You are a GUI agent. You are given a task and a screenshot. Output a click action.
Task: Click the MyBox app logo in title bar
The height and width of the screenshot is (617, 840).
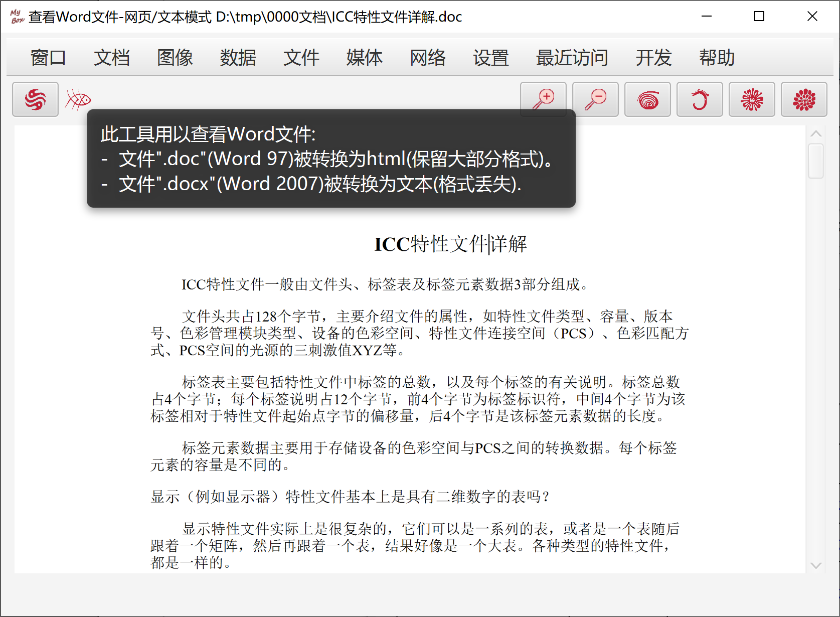click(x=17, y=17)
